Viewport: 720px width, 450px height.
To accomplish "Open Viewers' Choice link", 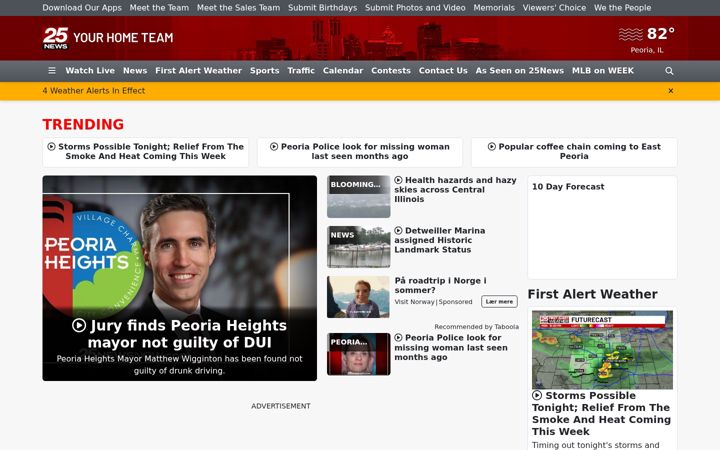I will click(x=554, y=8).
